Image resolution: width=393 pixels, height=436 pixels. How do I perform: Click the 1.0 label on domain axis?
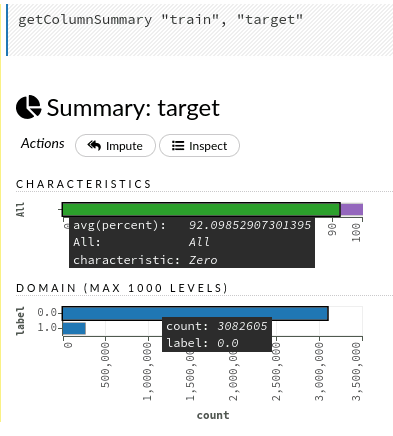47,327
